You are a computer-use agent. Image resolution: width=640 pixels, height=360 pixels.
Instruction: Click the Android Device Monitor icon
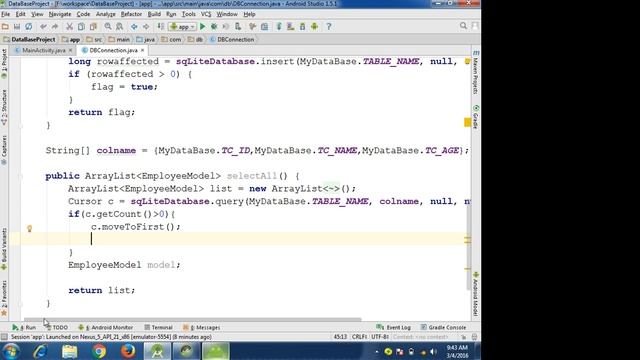(314, 27)
